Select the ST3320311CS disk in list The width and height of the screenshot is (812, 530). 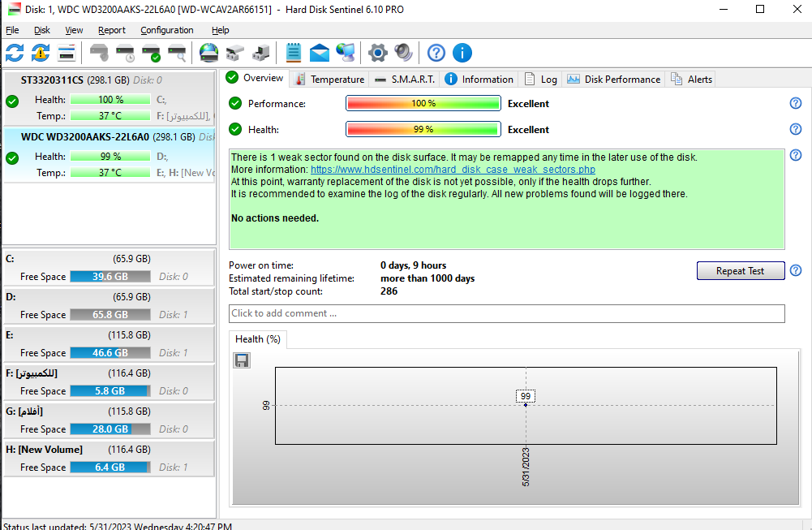pos(52,80)
